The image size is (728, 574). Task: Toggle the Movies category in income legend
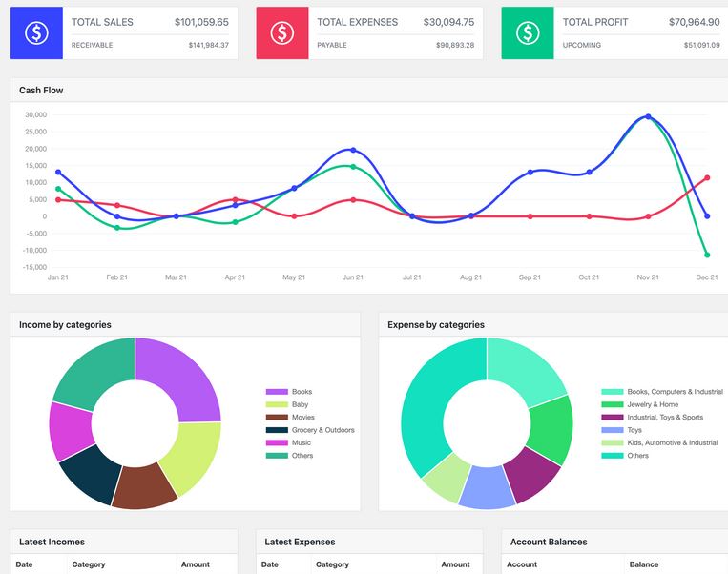coord(302,418)
